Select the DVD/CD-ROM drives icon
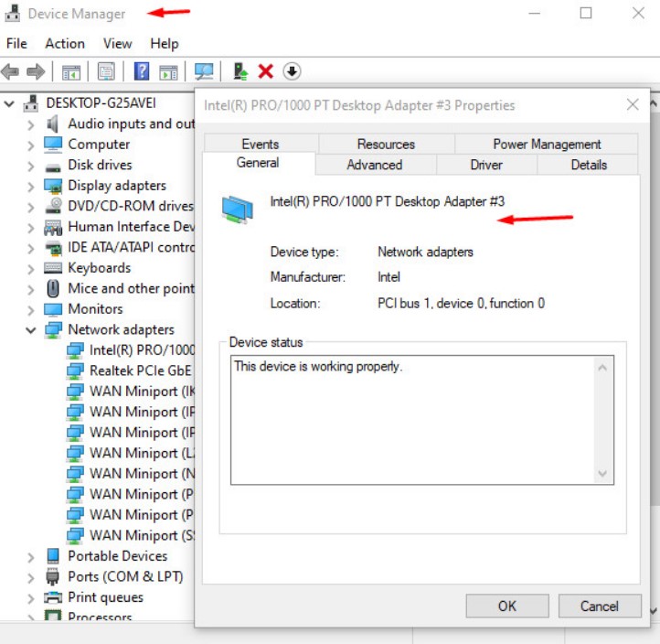The image size is (660, 644). coord(53,206)
